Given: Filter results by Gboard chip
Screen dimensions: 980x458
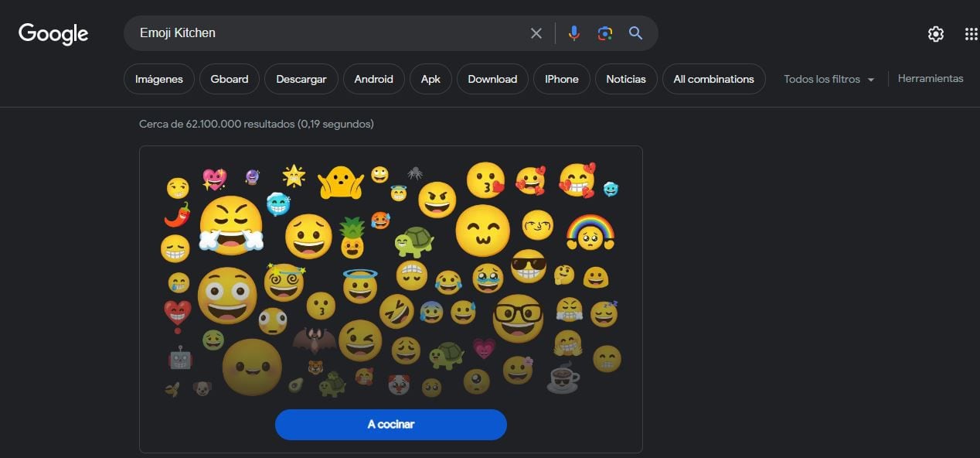Looking at the screenshot, I should 230,79.
